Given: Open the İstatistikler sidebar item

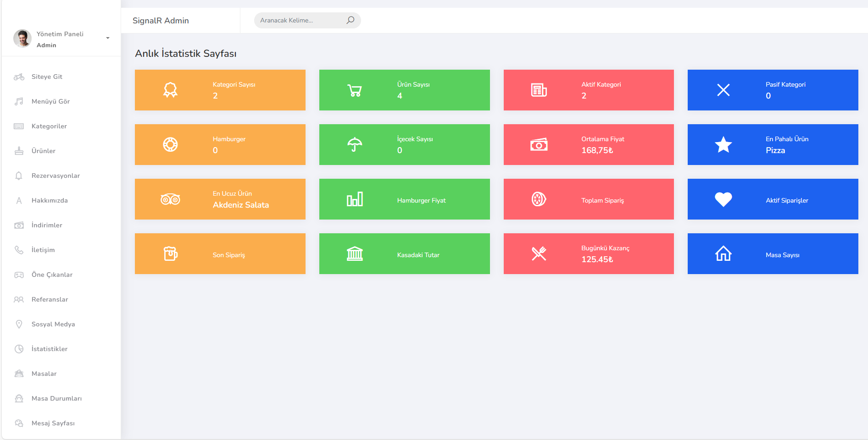Looking at the screenshot, I should coord(50,349).
